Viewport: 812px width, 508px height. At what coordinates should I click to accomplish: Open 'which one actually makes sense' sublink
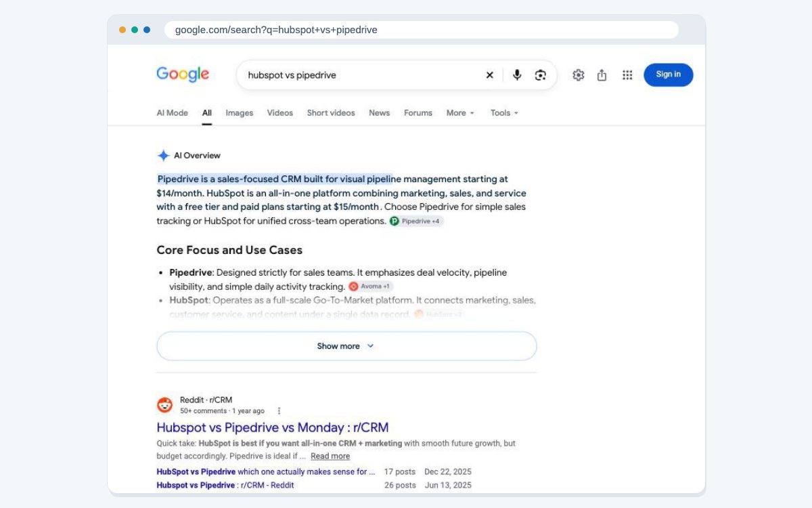pos(266,471)
